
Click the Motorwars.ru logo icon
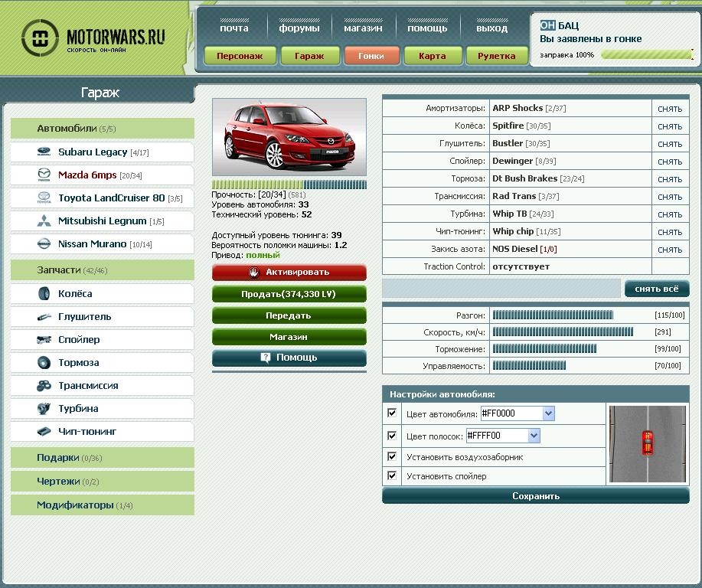coord(40,38)
